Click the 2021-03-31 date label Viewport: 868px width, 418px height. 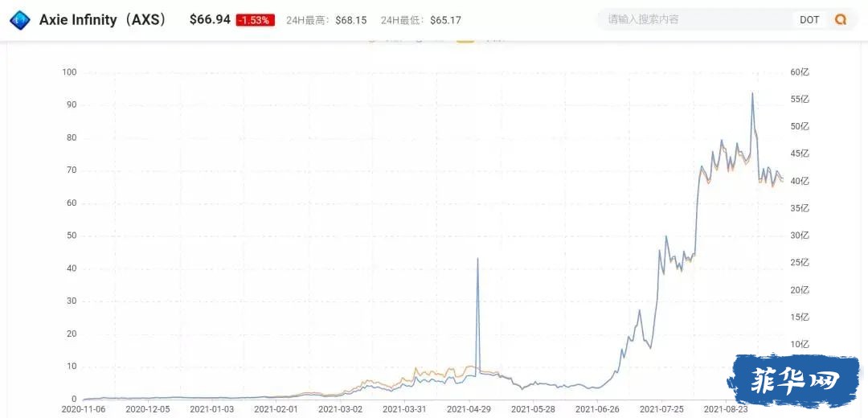(404, 410)
